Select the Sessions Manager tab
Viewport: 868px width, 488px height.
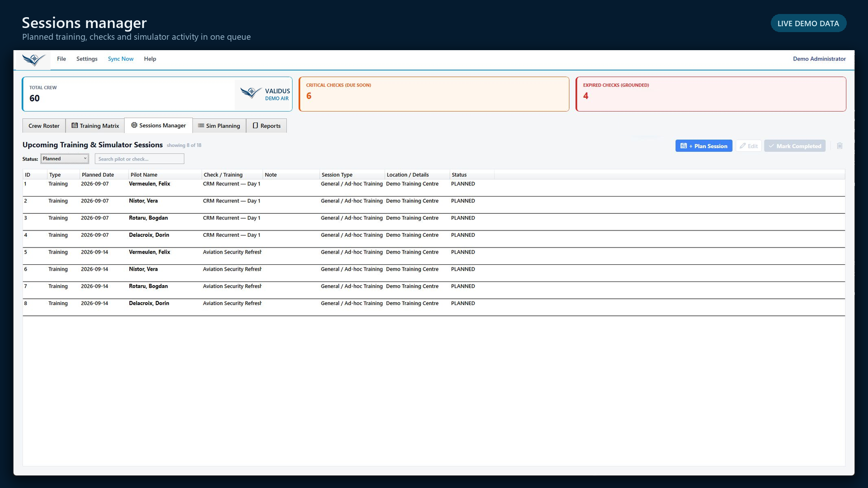tap(158, 125)
